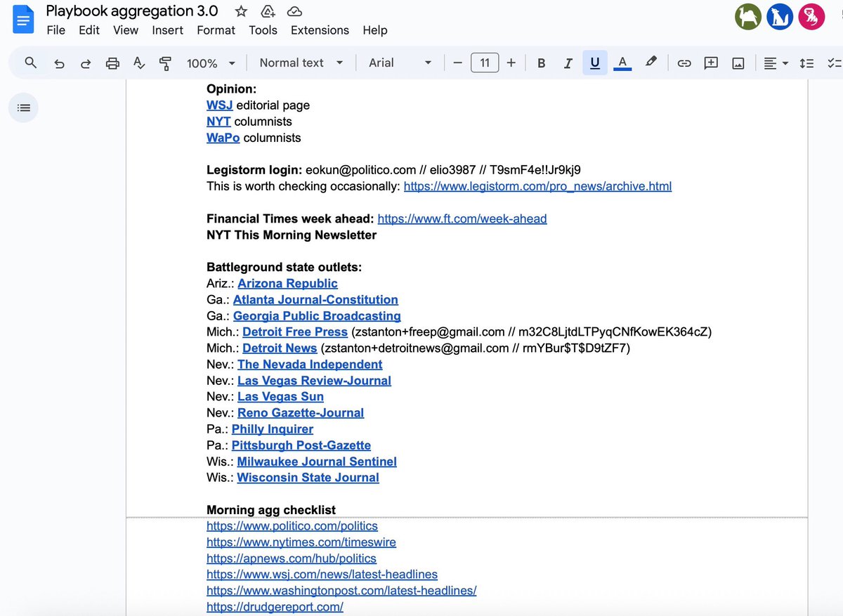Screen dimensions: 843x616
Task: Open the Help menu
Action: tap(375, 30)
